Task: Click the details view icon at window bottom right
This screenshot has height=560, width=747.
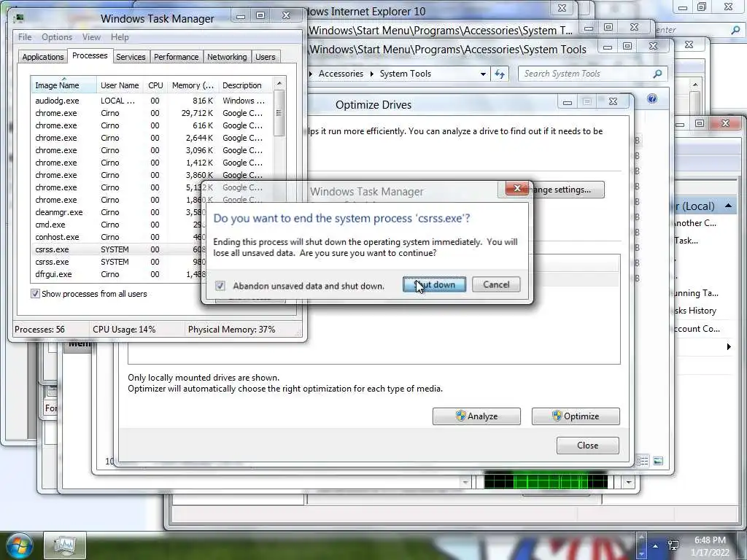Action: (x=643, y=461)
